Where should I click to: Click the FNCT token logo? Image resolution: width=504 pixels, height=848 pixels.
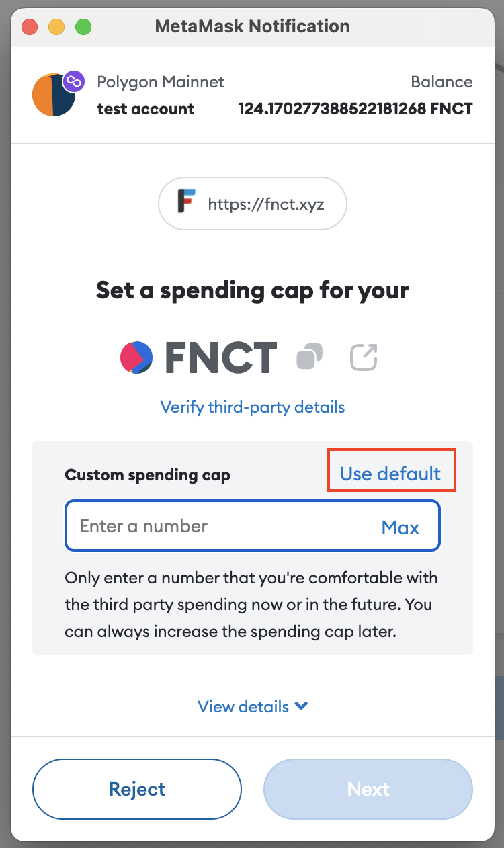136,357
